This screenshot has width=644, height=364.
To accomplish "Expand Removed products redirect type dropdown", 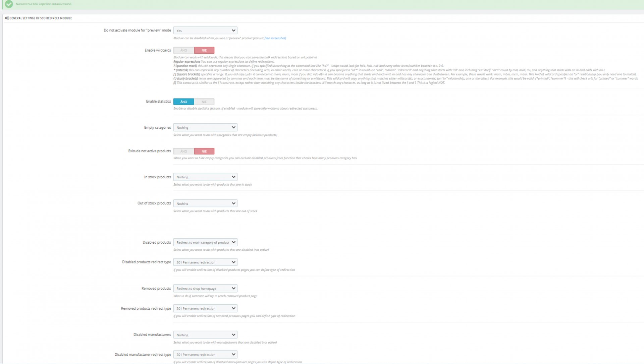I will coord(205,308).
